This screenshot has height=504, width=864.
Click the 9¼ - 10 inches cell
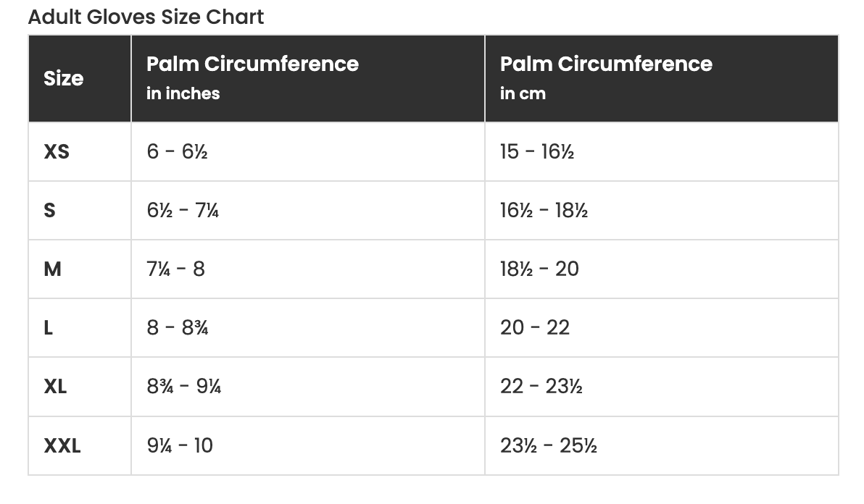(x=180, y=445)
